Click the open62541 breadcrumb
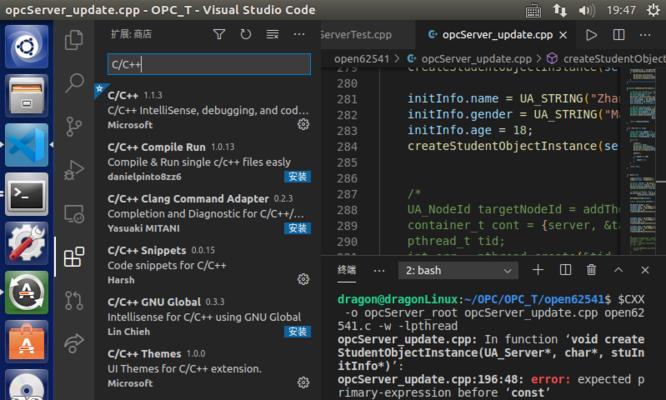The height and width of the screenshot is (400, 666). point(361,59)
